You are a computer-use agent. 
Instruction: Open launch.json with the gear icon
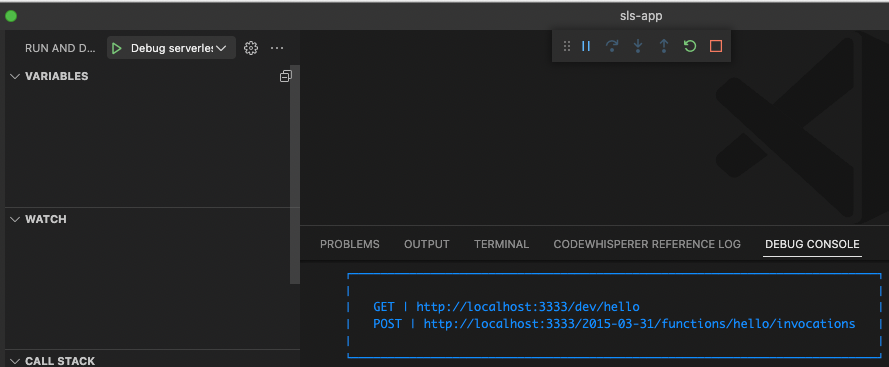(x=251, y=48)
